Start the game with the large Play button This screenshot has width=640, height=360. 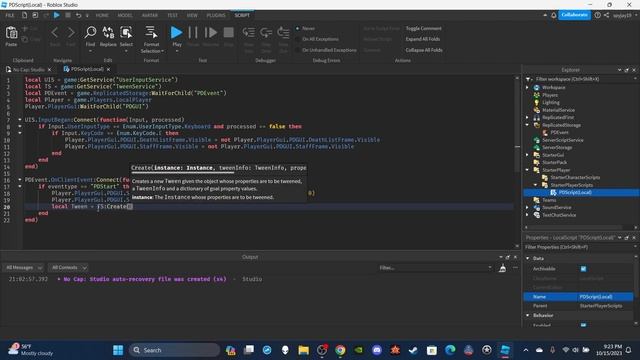click(176, 32)
